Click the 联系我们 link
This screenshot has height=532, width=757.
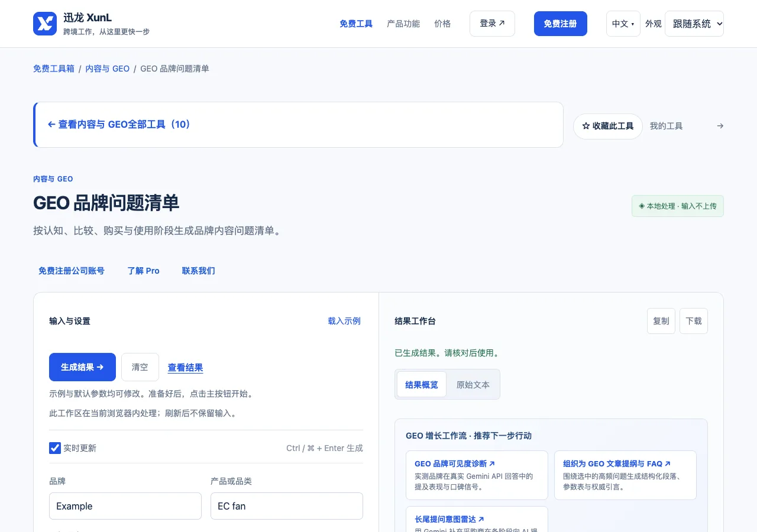click(199, 271)
